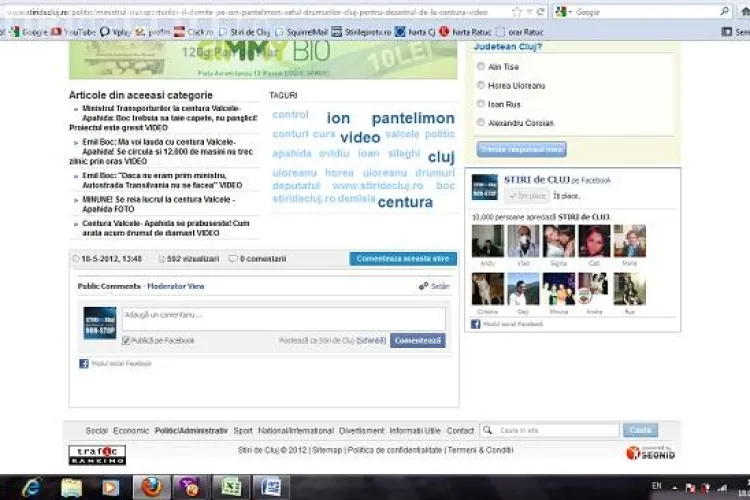Open the YouTube bookmark
Screen dimensions: 750x500
tap(73, 32)
